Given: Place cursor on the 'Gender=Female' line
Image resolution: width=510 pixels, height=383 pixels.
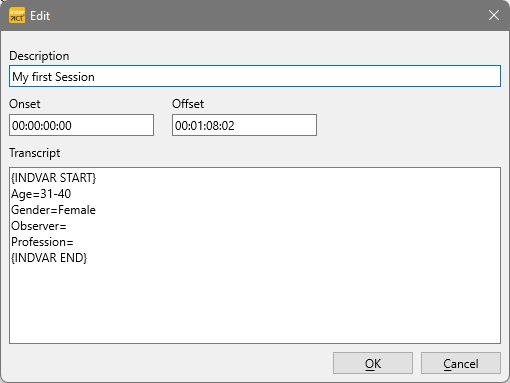Looking at the screenshot, I should coord(53,210).
